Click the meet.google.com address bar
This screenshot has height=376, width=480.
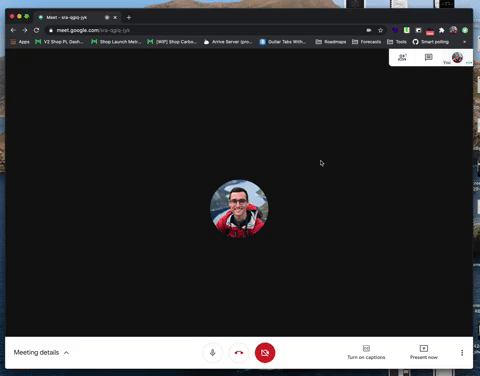(207, 30)
